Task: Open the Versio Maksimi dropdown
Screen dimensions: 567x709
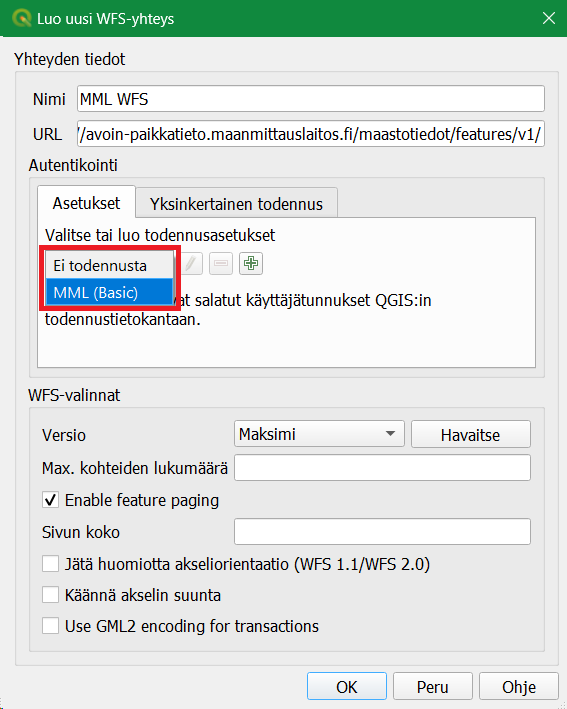Action: (319, 434)
